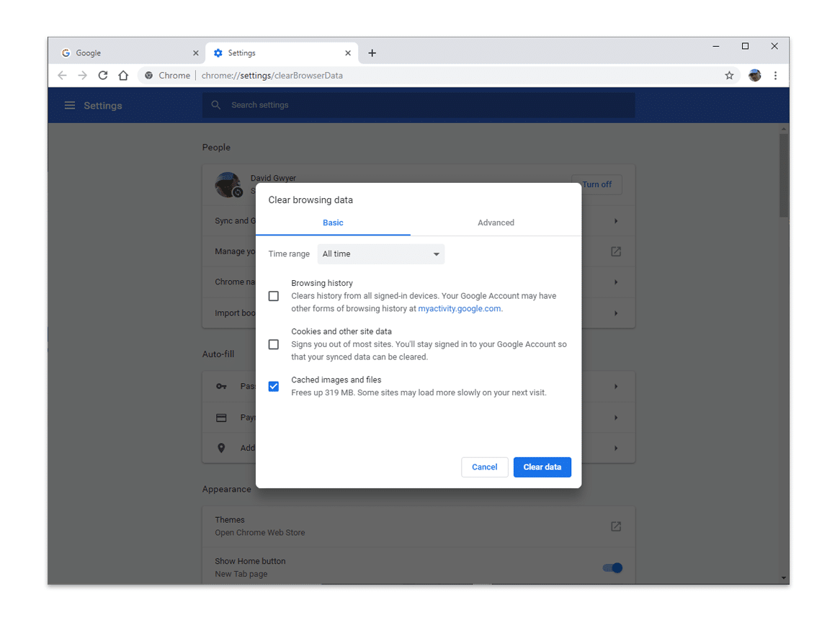Click the Settings hamburger menu icon
The height and width of the screenshot is (620, 840).
(x=69, y=105)
